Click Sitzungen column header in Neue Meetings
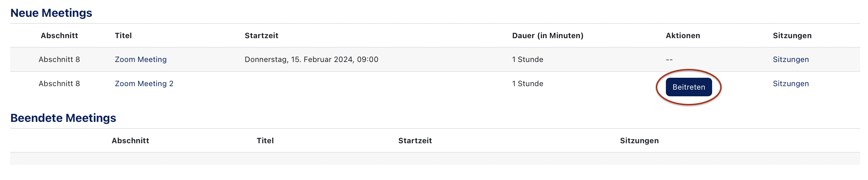The height and width of the screenshot is (180, 868). click(x=792, y=36)
